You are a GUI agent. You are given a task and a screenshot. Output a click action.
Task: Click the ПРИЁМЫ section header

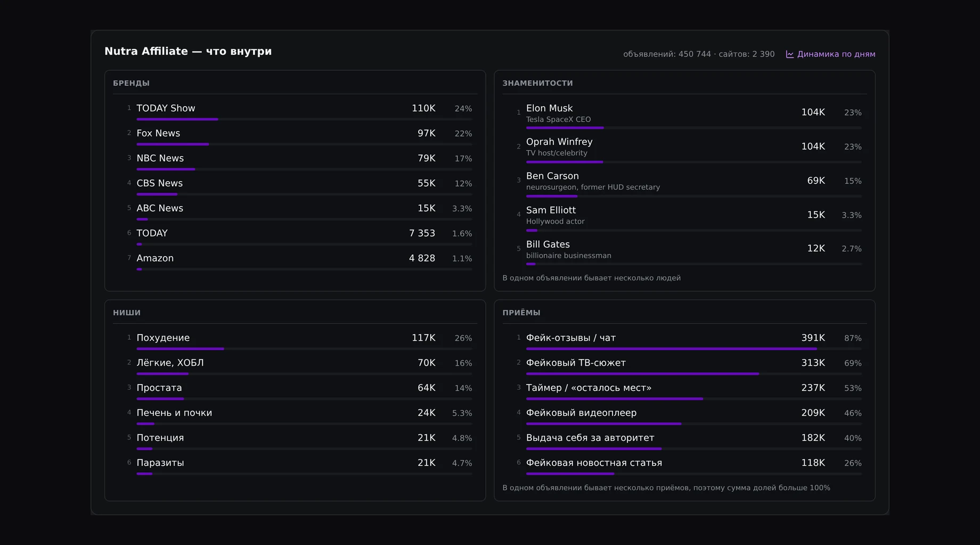[521, 312]
